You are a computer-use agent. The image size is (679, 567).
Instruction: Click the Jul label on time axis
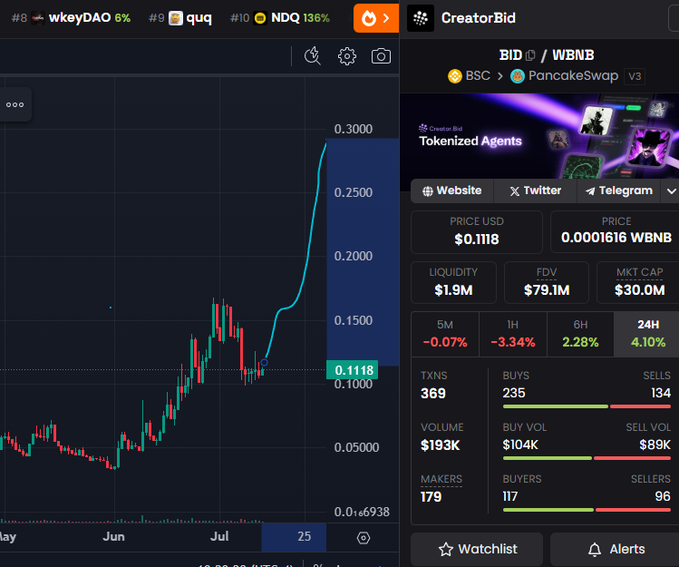click(219, 537)
